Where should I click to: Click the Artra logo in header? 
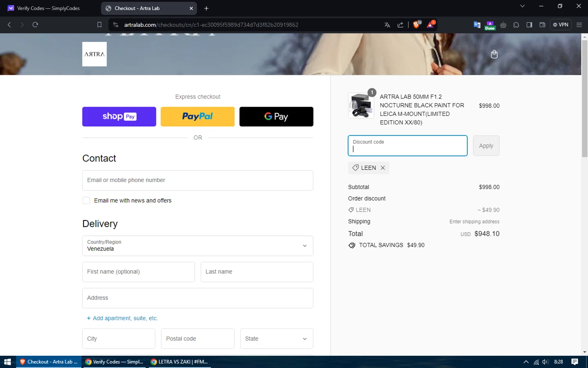(94, 54)
